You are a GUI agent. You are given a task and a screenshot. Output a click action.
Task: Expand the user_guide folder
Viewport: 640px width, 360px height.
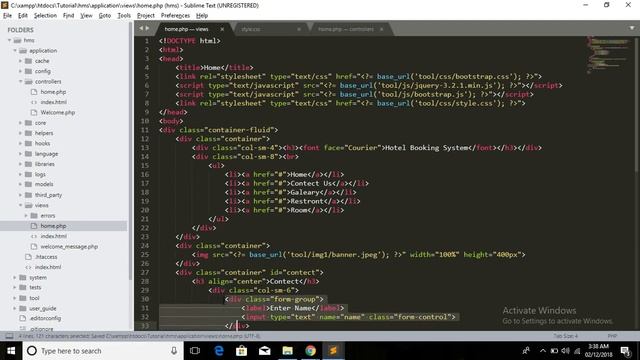15,309
